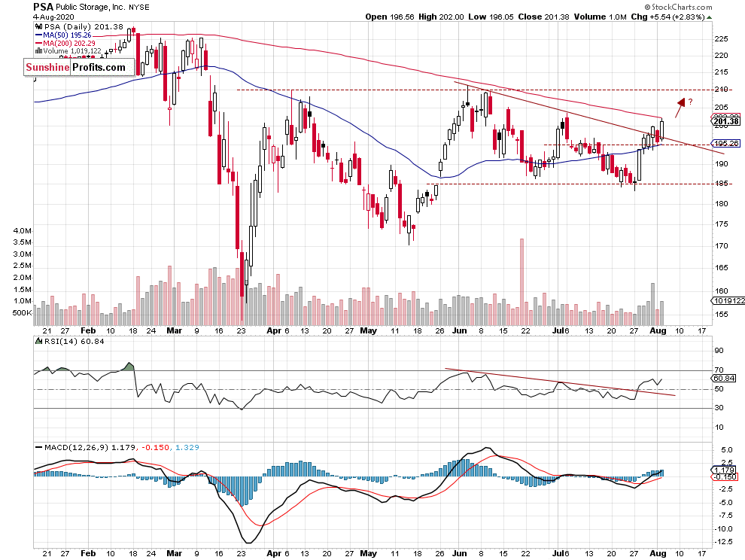Click the Low 196.05 value
The height and width of the screenshot is (560, 745).
pyautogui.click(x=491, y=17)
